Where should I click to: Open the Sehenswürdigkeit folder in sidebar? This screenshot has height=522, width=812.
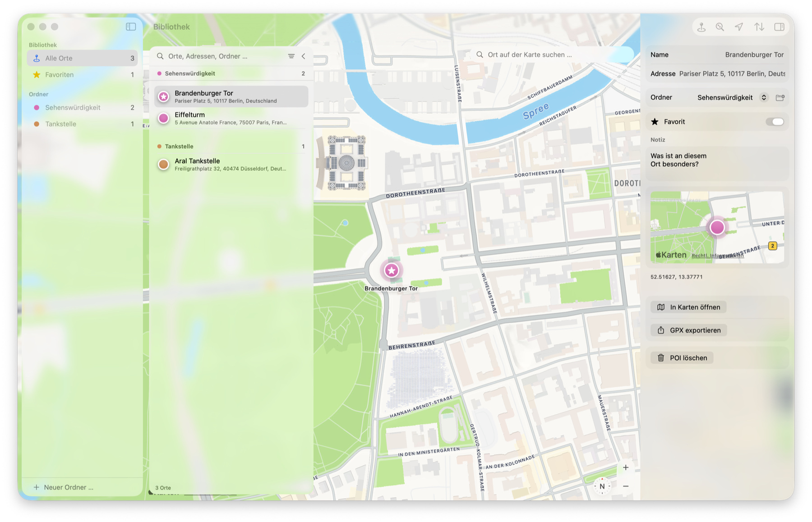[x=83, y=108]
